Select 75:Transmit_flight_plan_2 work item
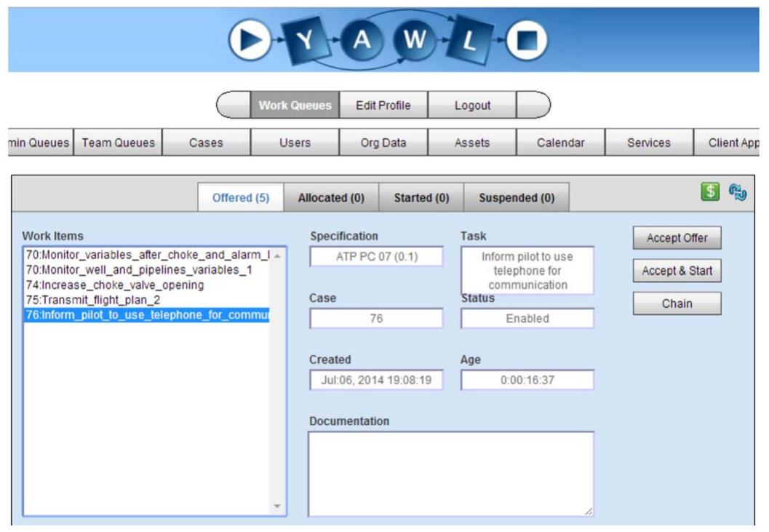 147,299
